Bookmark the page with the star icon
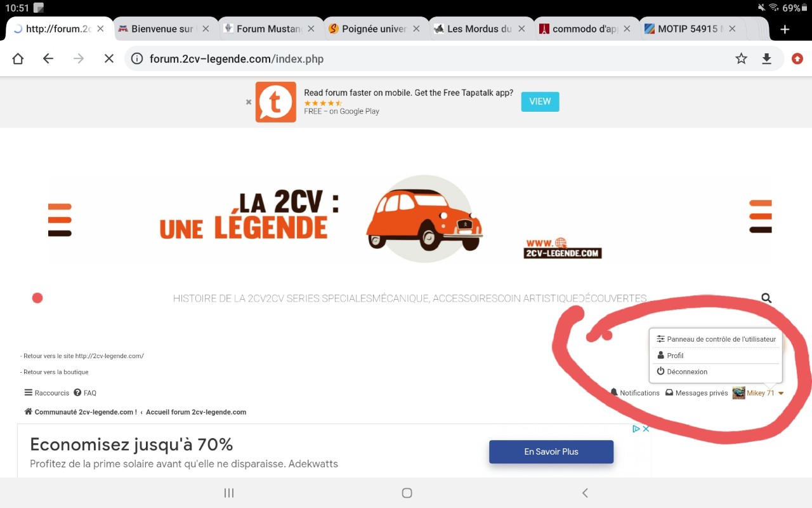This screenshot has height=508, width=812. coord(741,59)
